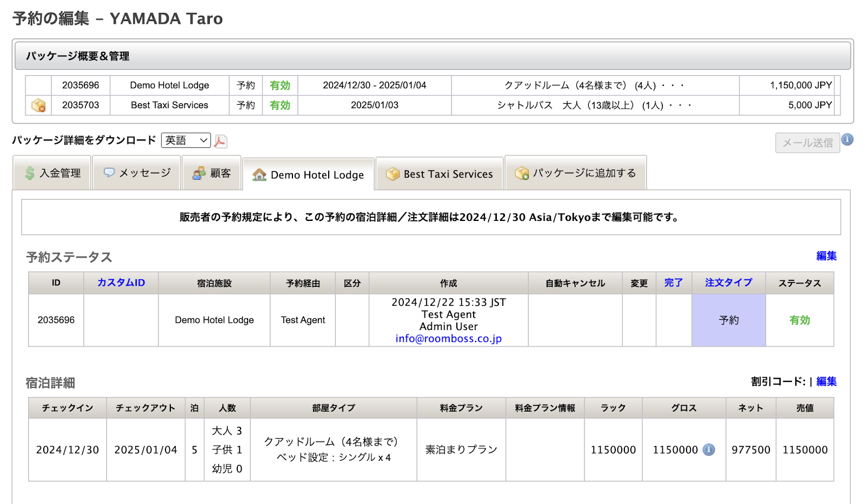Screen dimensions: 865x504
Task: Click the speech bubble メッセージ icon
Action: click(x=109, y=173)
